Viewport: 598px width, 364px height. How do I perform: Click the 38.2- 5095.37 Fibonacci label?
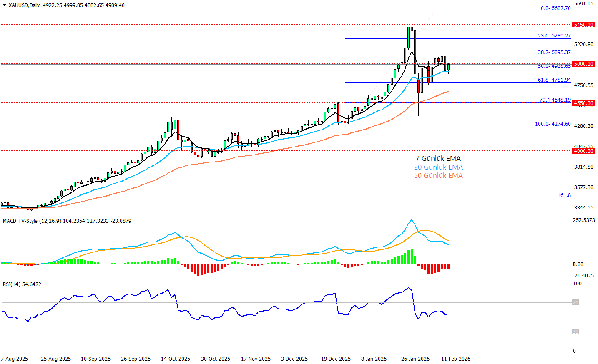pyautogui.click(x=554, y=52)
